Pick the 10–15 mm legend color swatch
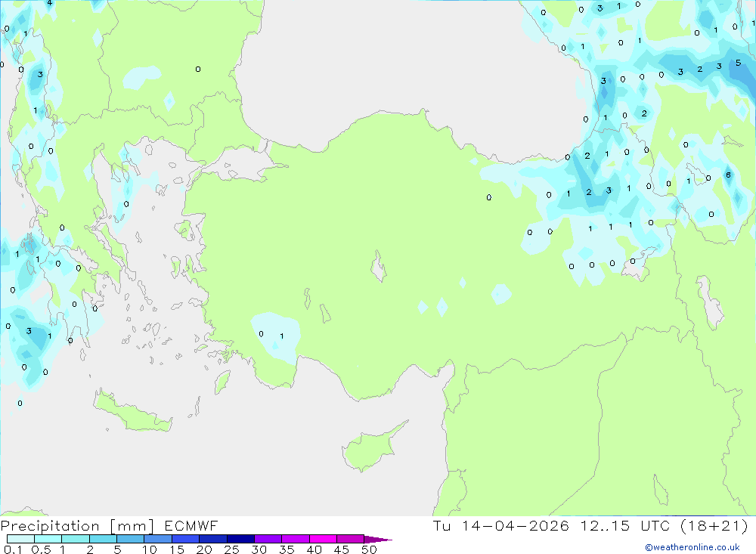This screenshot has height=554, width=756. 158,539
